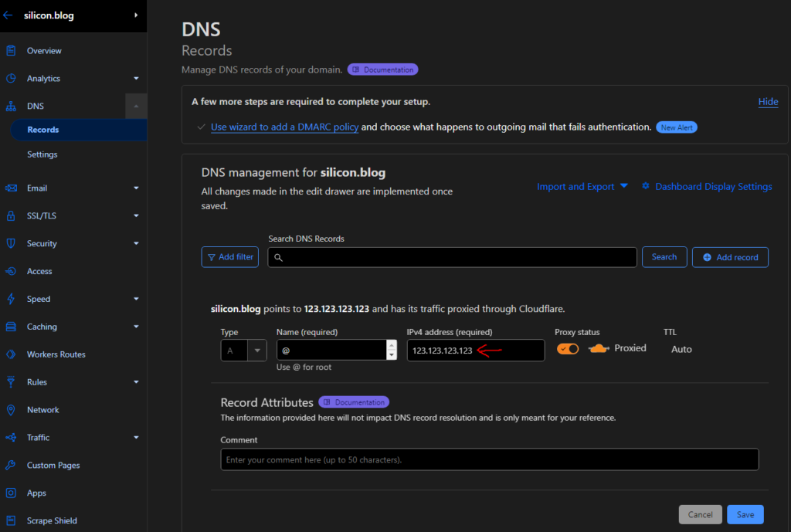Select Scrape Shield in the sidebar
Image resolution: width=791 pixels, height=532 pixels.
click(51, 520)
